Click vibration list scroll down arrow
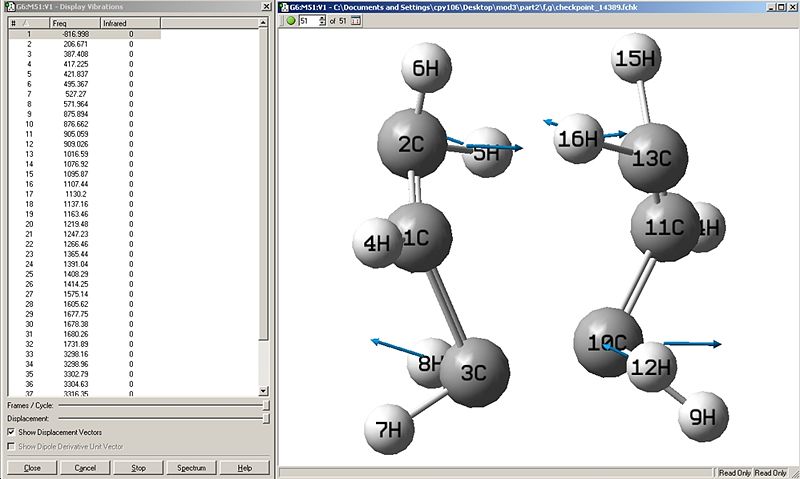Image resolution: width=800 pixels, height=479 pixels. (263, 391)
